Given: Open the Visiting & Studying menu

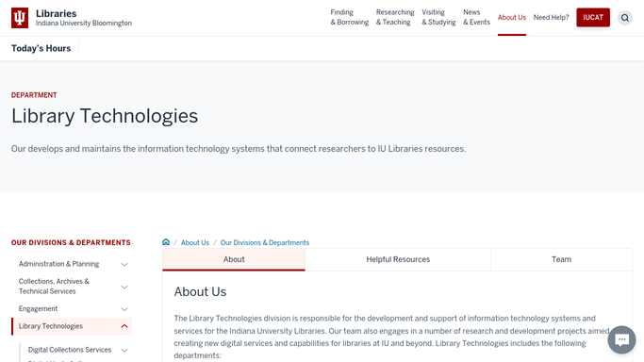Looking at the screenshot, I should [x=438, y=17].
